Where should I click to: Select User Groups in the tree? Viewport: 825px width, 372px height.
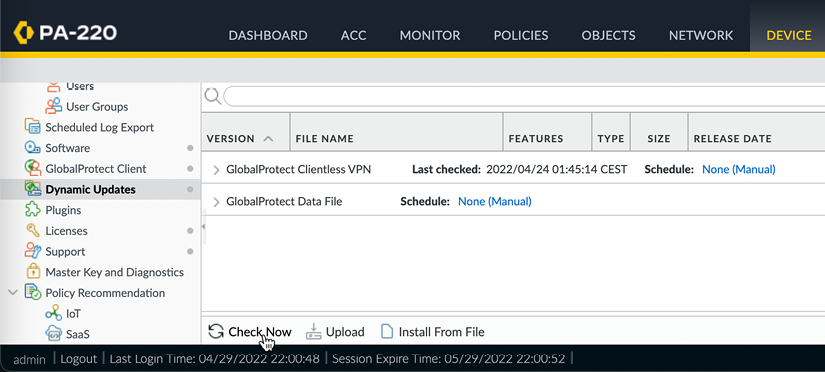(97, 106)
